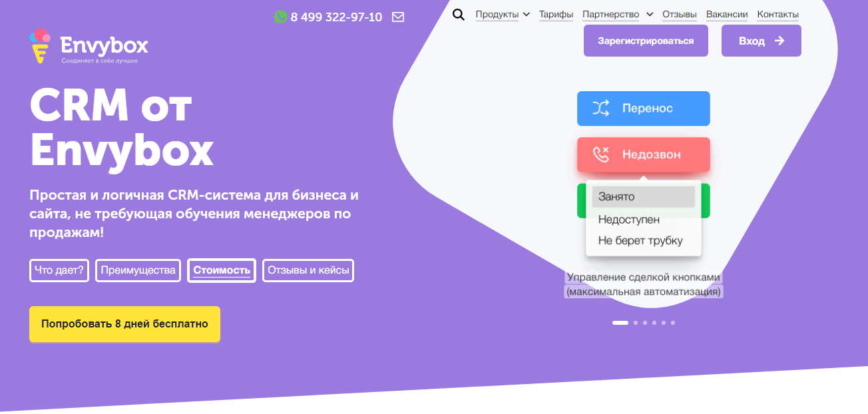Screen dimensions: 868x414
Task: Select the first active slider indicator
Action: 620,322
